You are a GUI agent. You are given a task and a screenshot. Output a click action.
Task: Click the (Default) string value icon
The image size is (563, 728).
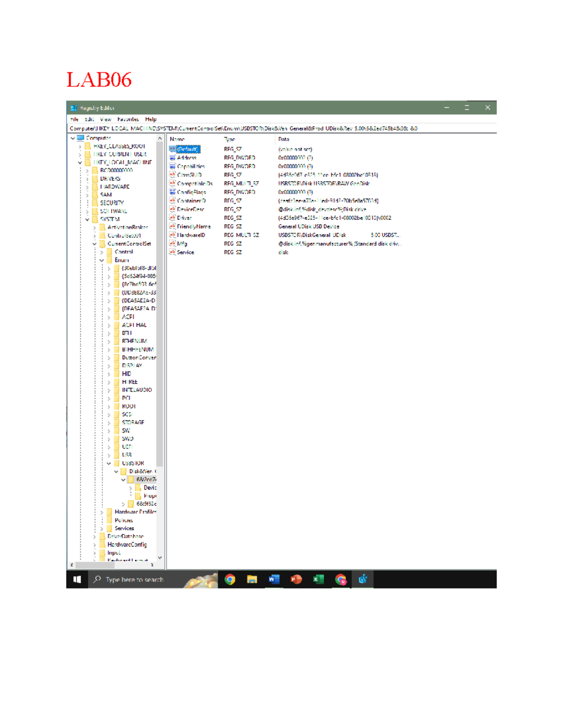[173, 149]
